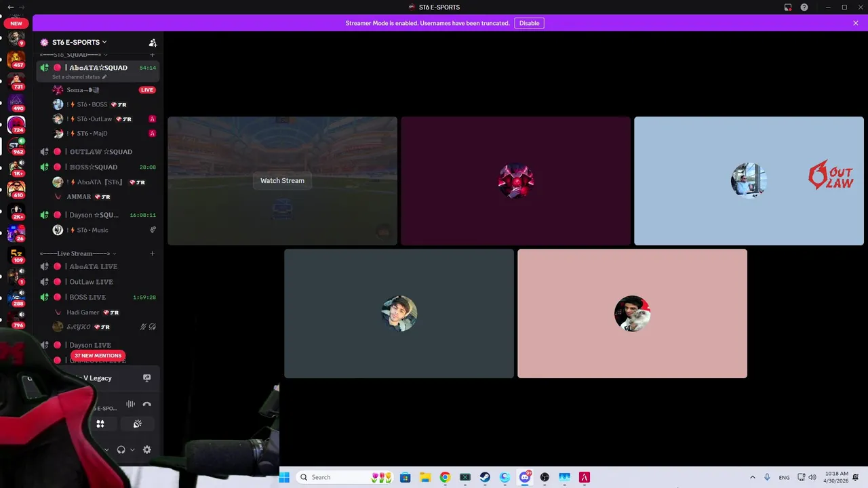868x488 pixels.
Task: Open the server icon with badge 288
Action: 16,298
